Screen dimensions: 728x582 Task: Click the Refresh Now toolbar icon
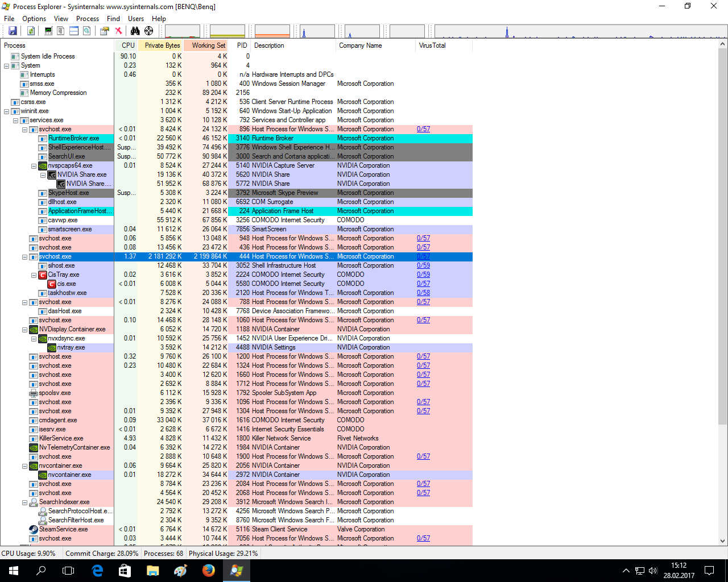point(31,31)
